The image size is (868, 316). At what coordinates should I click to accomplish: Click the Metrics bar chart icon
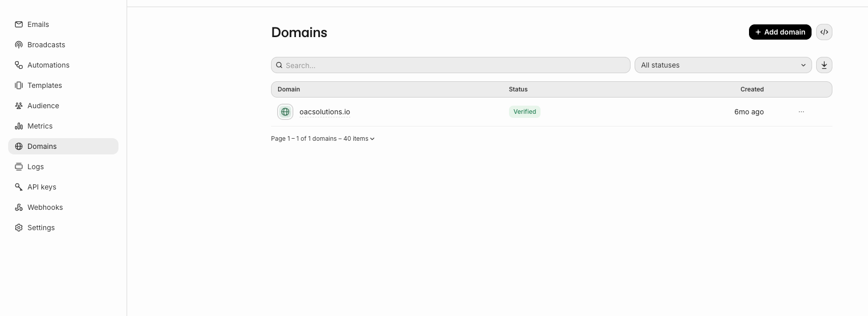[x=19, y=126]
